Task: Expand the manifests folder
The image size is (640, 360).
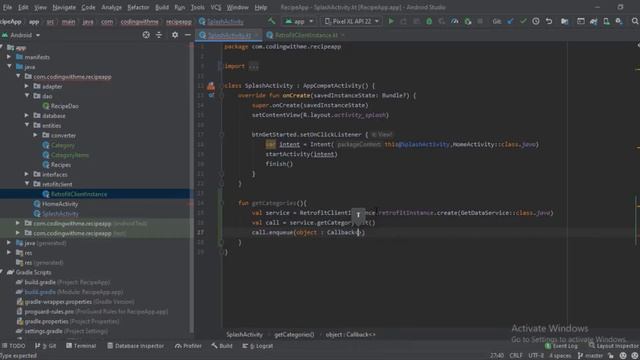Action: pyautogui.click(x=9, y=57)
